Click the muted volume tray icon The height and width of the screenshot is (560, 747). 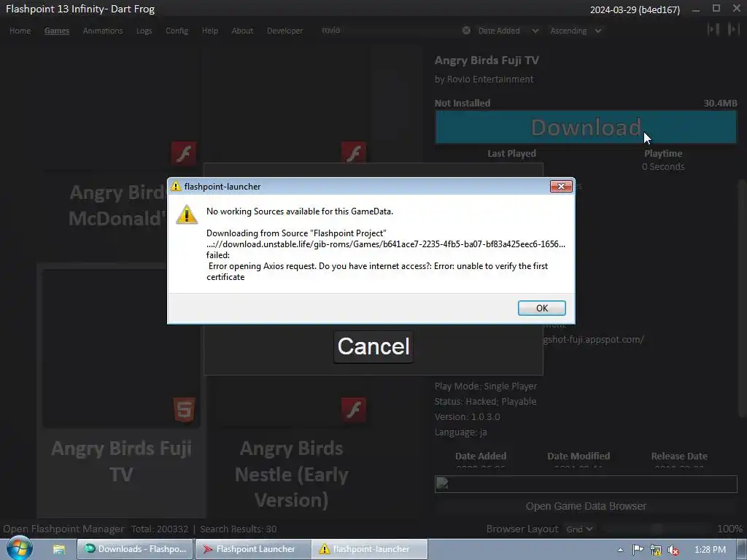click(673, 550)
